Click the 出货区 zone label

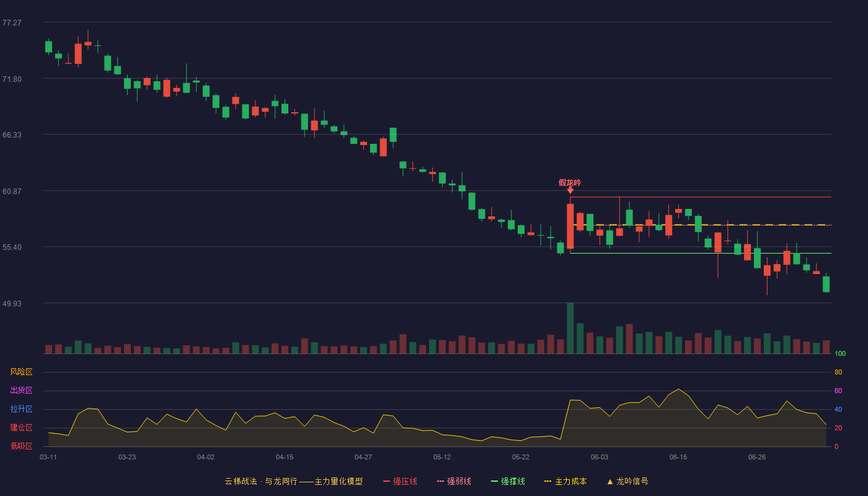pos(21,391)
